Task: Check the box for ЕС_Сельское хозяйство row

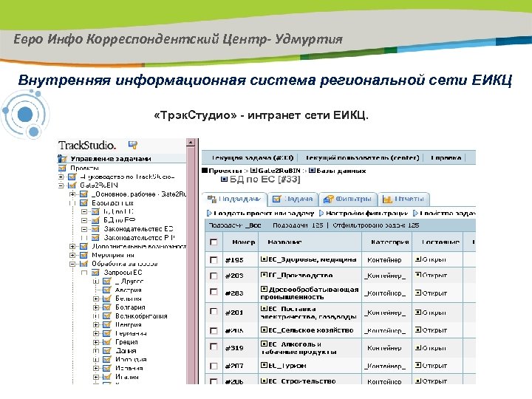Action: [214, 330]
